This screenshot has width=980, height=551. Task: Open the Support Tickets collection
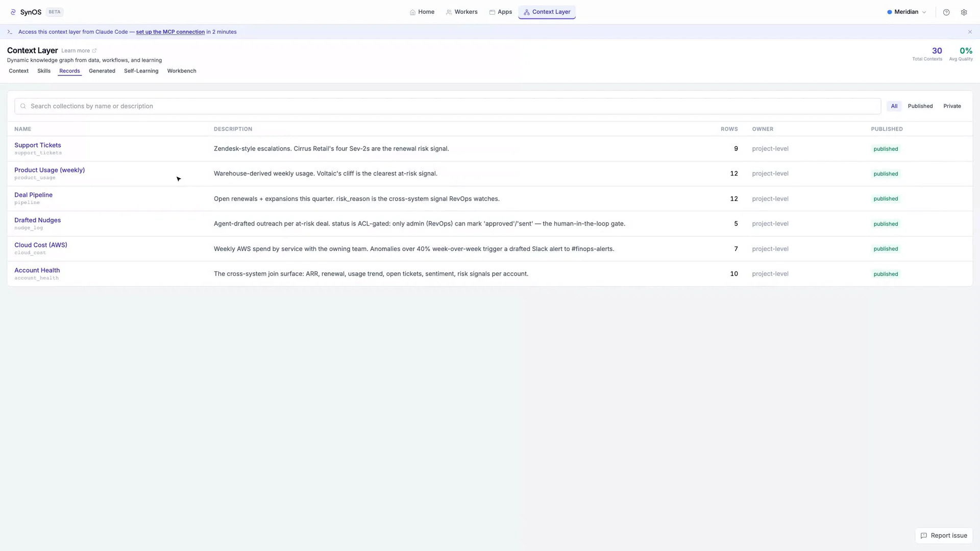coord(38,145)
